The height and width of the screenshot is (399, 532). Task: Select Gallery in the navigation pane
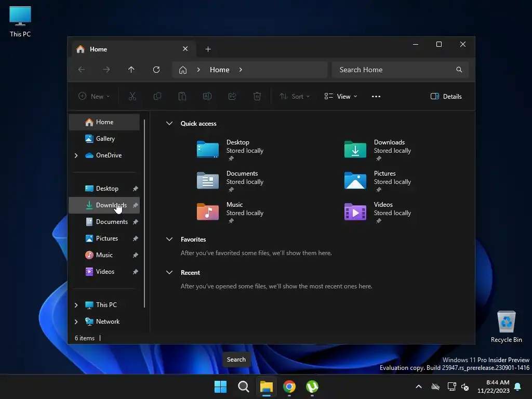[104, 139]
